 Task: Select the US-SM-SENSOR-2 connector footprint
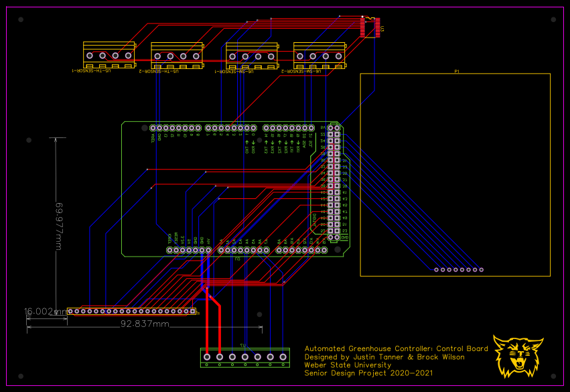click(319, 54)
